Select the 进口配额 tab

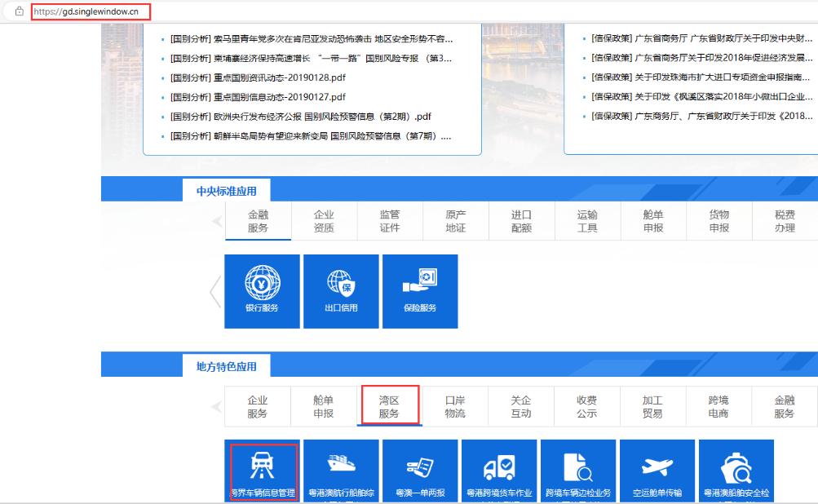[521, 221]
